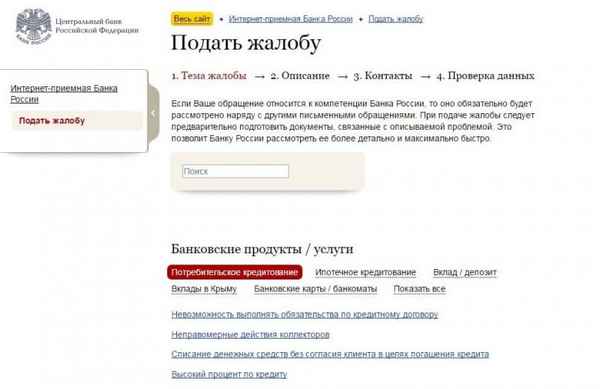Select 'Вклады в Крыму' category
This screenshot has height=389, width=600.
pyautogui.click(x=204, y=289)
